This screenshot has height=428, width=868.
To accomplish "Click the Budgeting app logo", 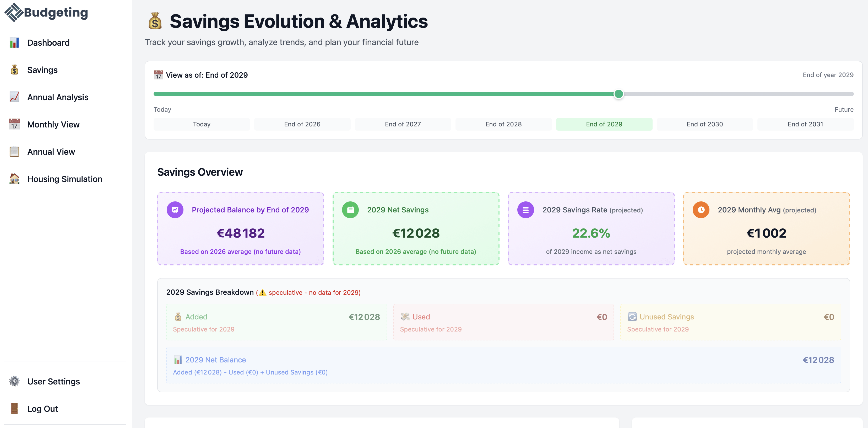I will point(46,13).
